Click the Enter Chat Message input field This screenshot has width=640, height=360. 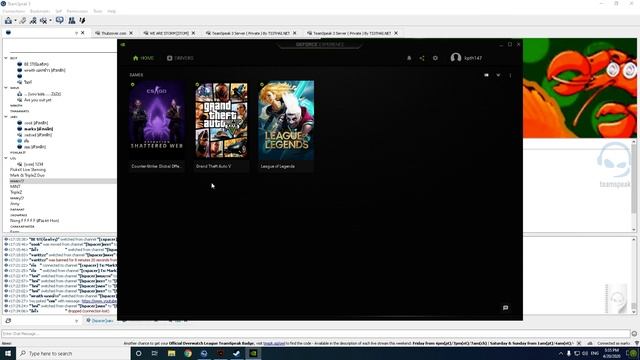tap(316, 333)
